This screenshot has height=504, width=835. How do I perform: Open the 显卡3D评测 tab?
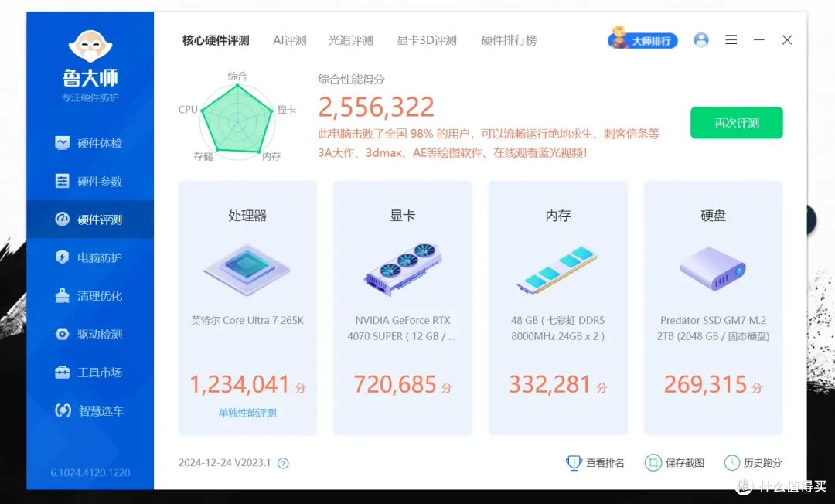[427, 40]
